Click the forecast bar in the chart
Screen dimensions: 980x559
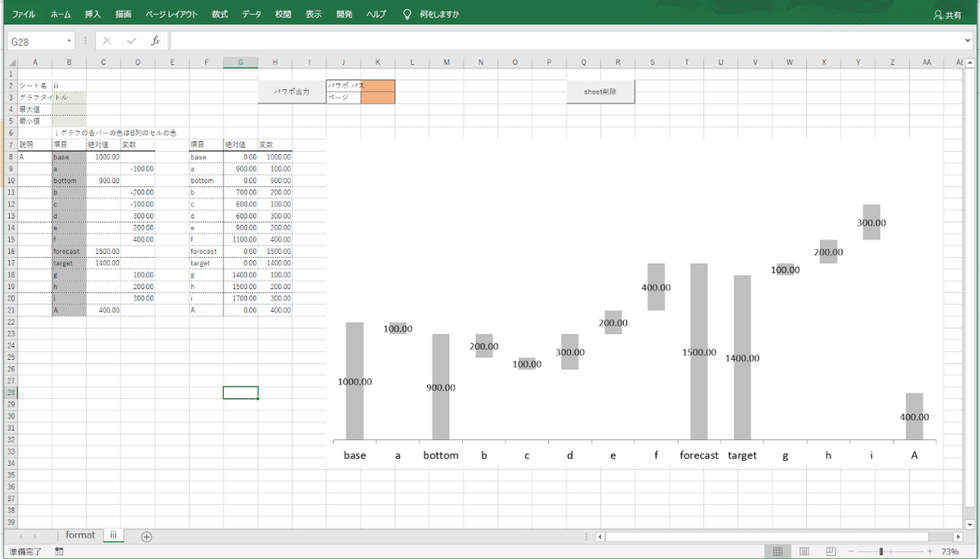(699, 351)
